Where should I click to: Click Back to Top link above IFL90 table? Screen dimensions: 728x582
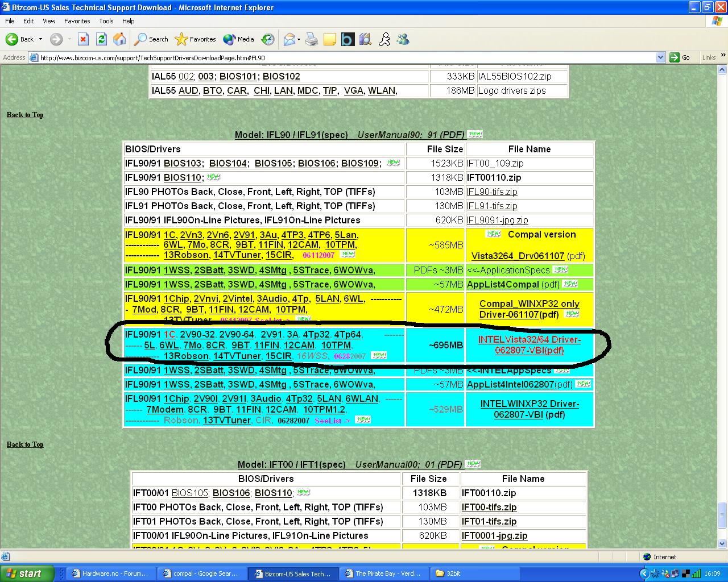pos(25,115)
